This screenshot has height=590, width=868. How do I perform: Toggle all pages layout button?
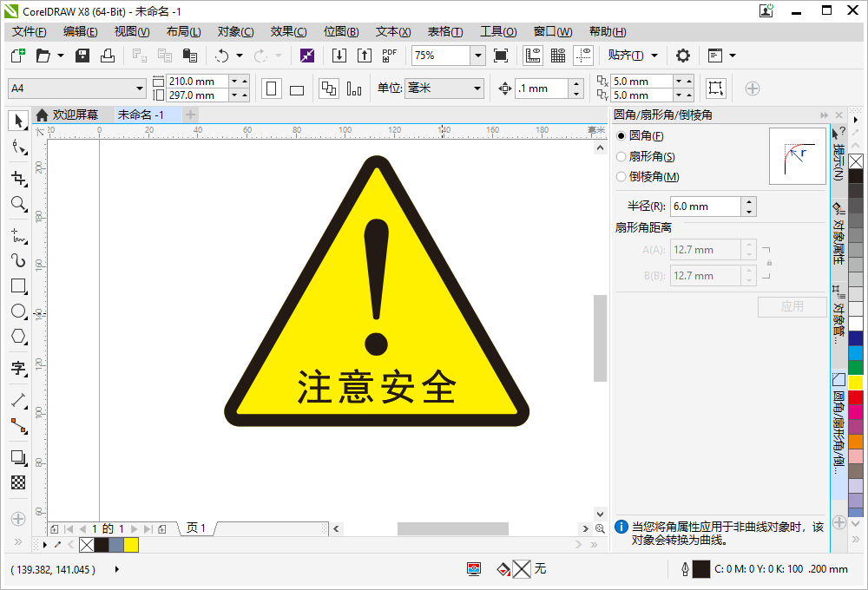coord(329,88)
